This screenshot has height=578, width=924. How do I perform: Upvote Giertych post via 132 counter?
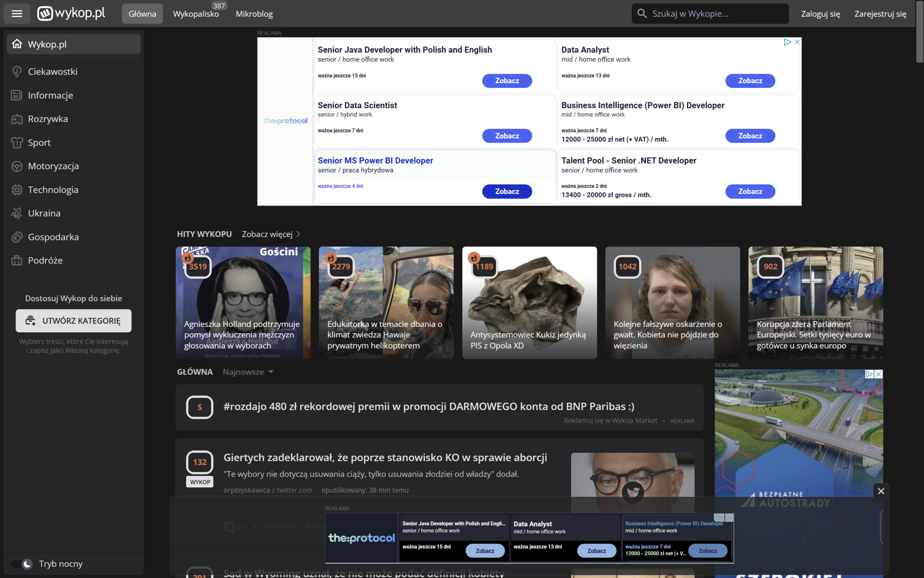coord(199,462)
